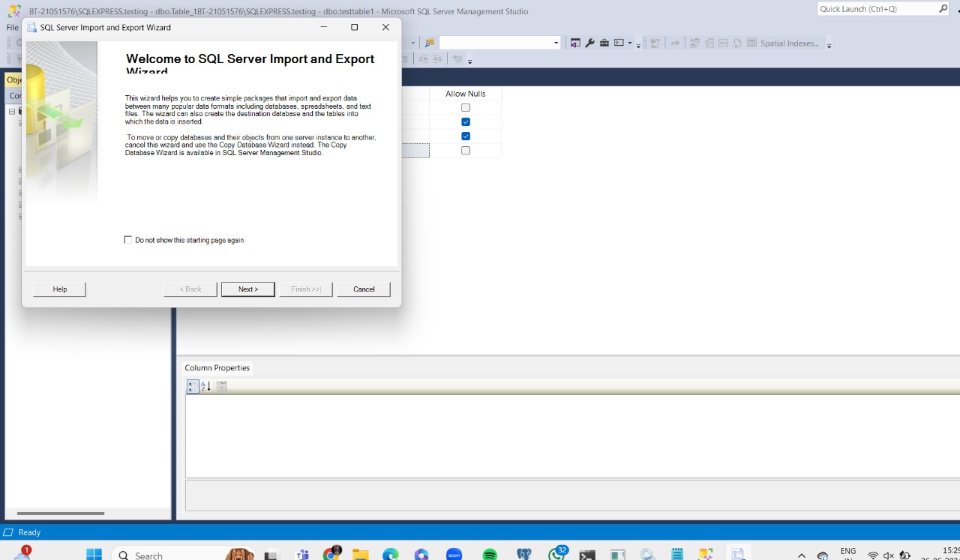The width and height of the screenshot is (960, 560).
Task: Click the Allow Nulls column header
Action: click(466, 94)
